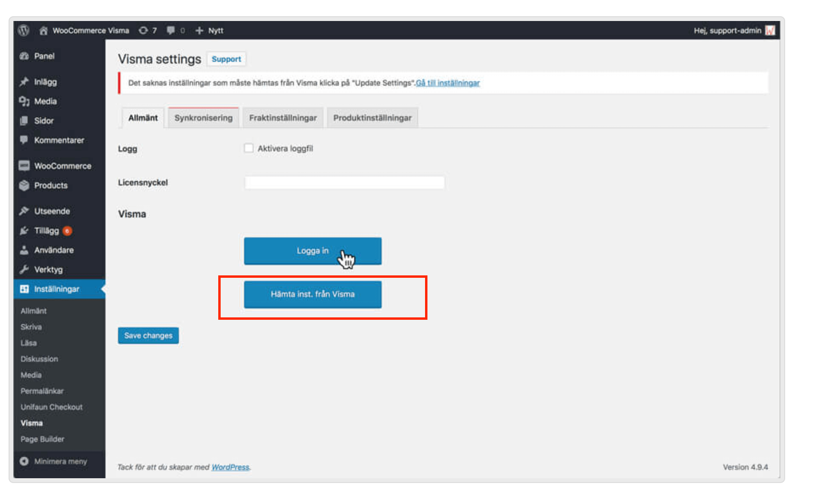Click the Save changes button
This screenshot has height=504, width=831.
point(148,336)
